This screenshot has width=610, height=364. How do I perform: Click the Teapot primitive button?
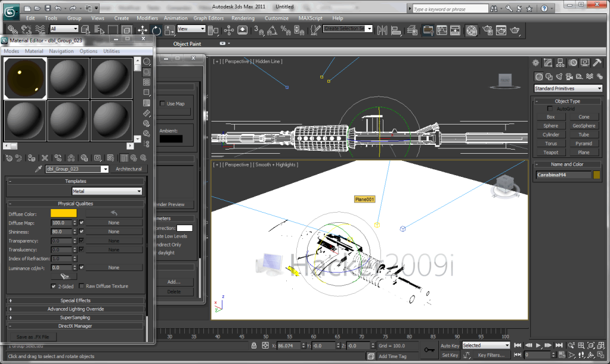[x=550, y=153]
